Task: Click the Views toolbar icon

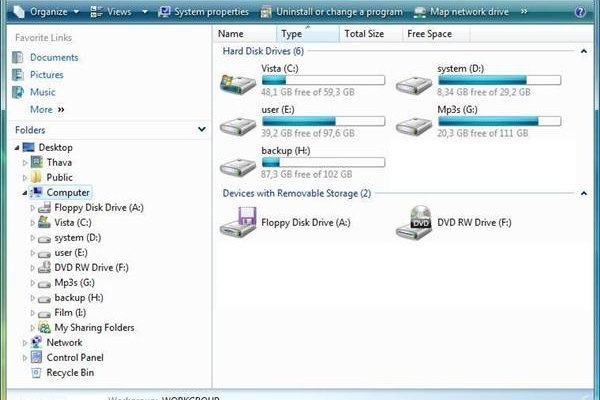Action: (96, 12)
